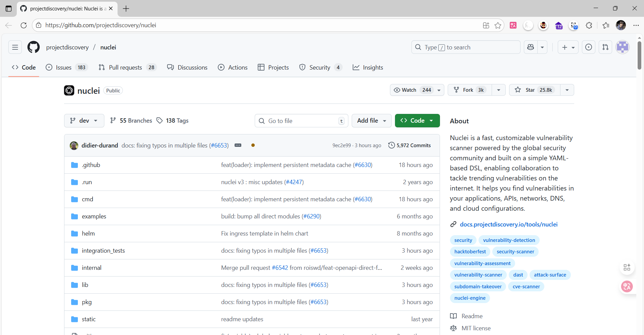
Task: Open the browser settings ellipsis menu
Action: coord(636,25)
